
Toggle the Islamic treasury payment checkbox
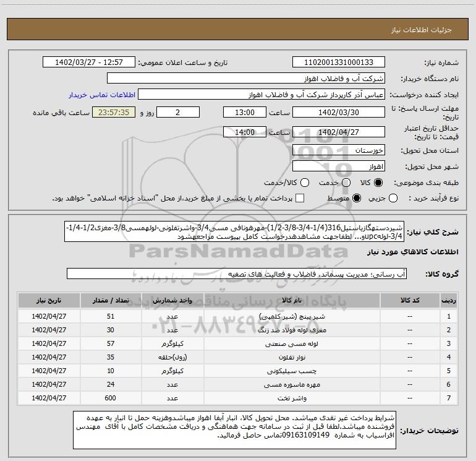click(x=300, y=199)
